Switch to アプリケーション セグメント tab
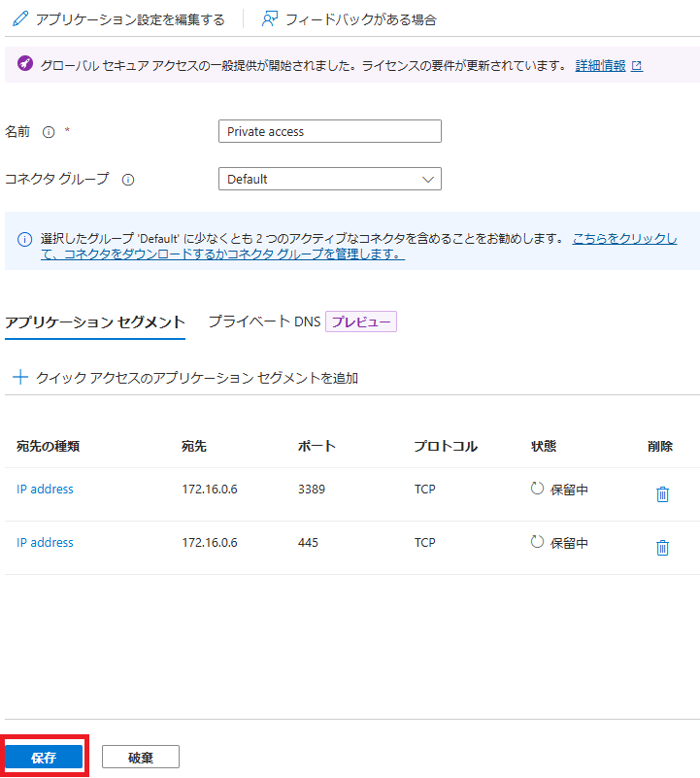 coord(94,322)
